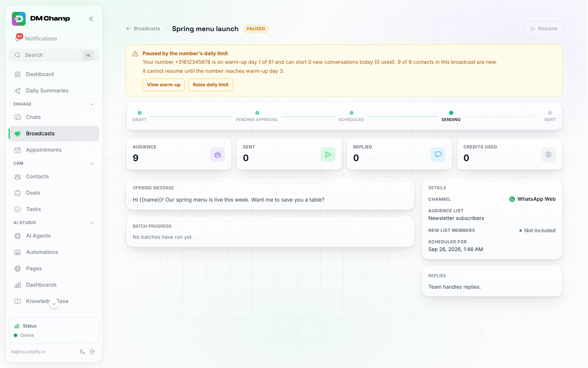The image size is (588, 368).
Task: Collapse the CRM section chevron
Action: point(92,164)
